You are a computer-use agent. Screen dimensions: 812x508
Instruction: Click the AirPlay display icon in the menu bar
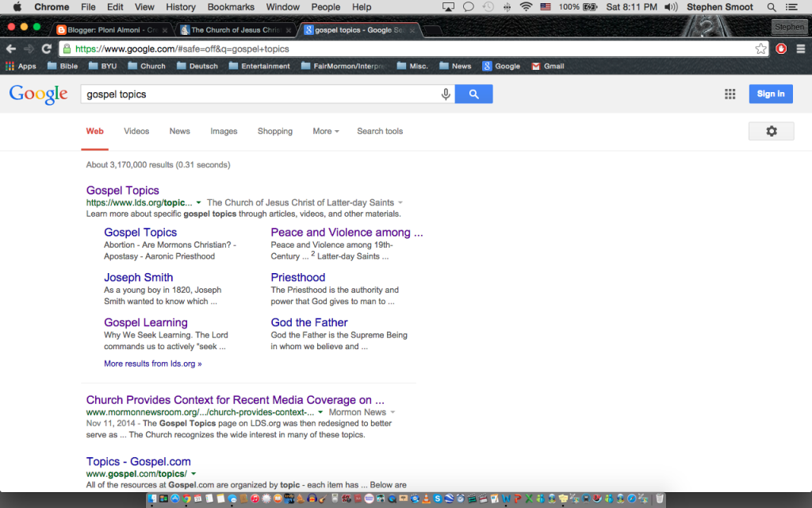[448, 6]
